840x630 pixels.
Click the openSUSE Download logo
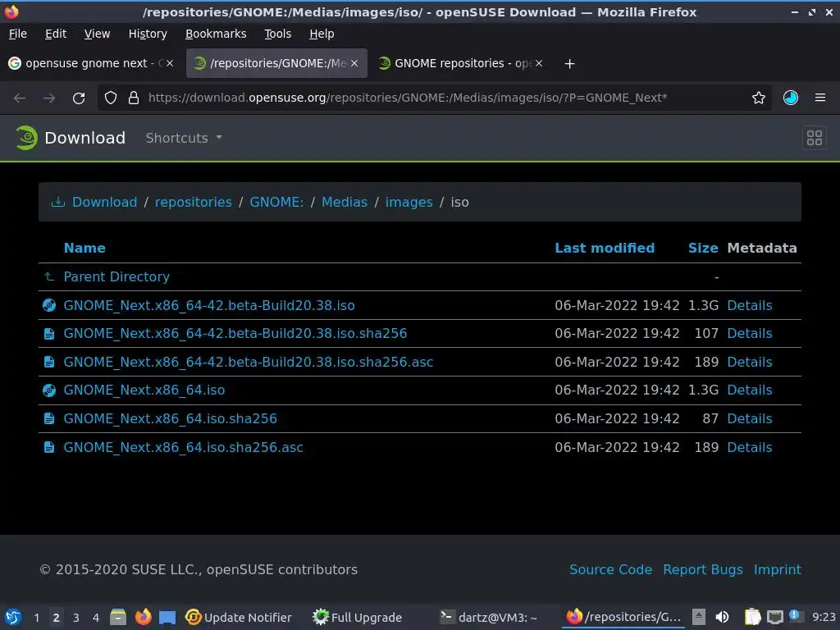pyautogui.click(x=25, y=138)
